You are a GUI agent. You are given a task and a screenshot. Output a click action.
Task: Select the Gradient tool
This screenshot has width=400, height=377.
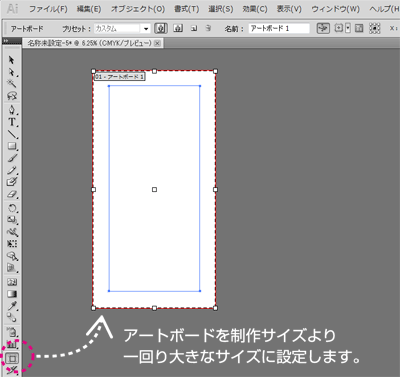click(x=12, y=294)
